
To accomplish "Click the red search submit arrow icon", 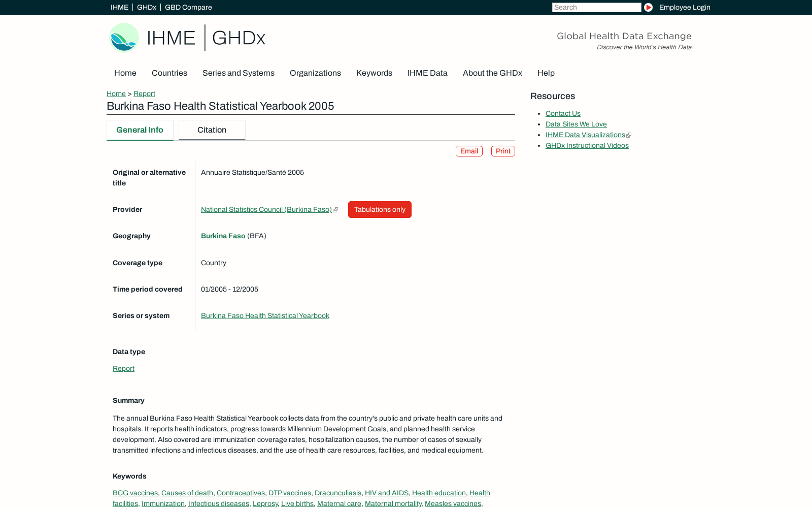I will pyautogui.click(x=648, y=7).
